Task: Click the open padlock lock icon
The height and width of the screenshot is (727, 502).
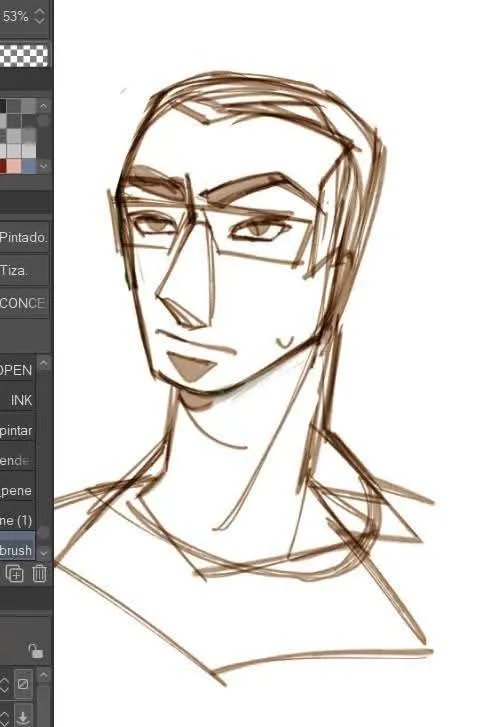Action: [x=36, y=651]
